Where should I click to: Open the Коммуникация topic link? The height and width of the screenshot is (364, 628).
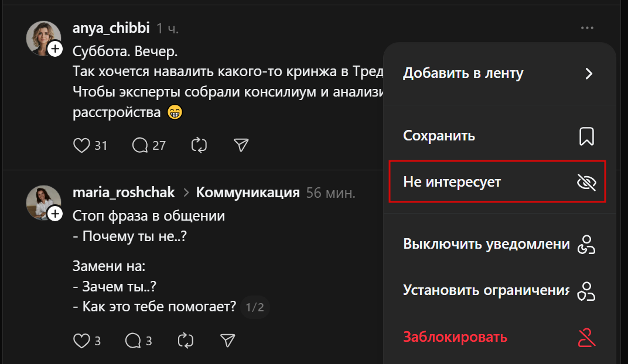(247, 193)
